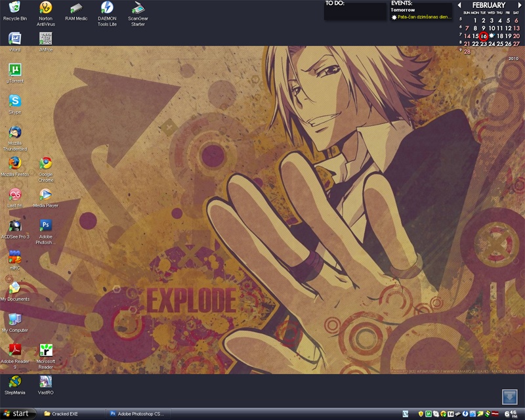Click the TO DO list box
This screenshot has width=525, height=420.
click(355, 12)
